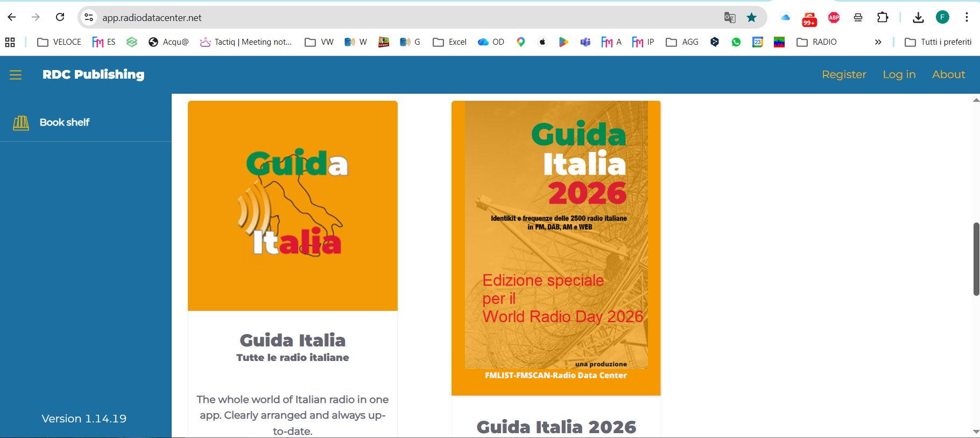Open the Google Play bookmark

[x=563, y=42]
